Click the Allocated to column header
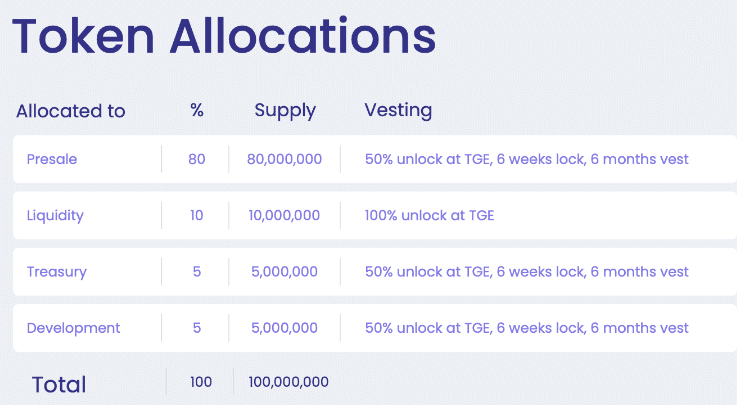Viewport: 737px width, 405px height. point(71,111)
